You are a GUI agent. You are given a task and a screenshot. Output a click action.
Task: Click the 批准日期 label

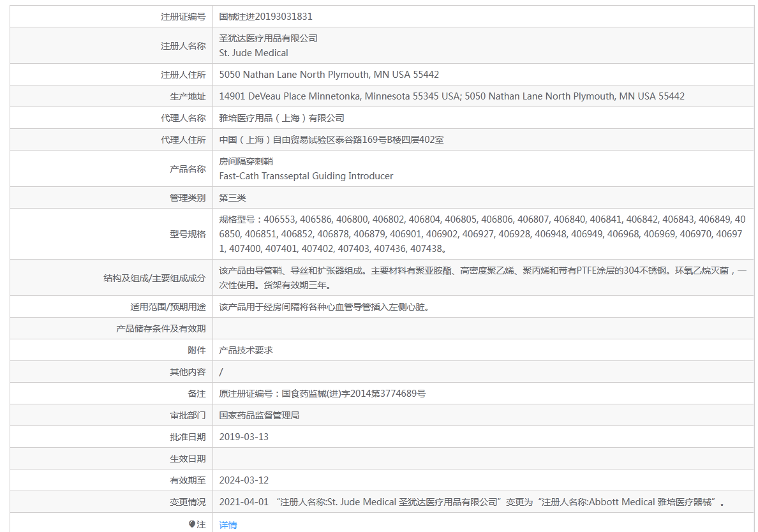pyautogui.click(x=188, y=438)
